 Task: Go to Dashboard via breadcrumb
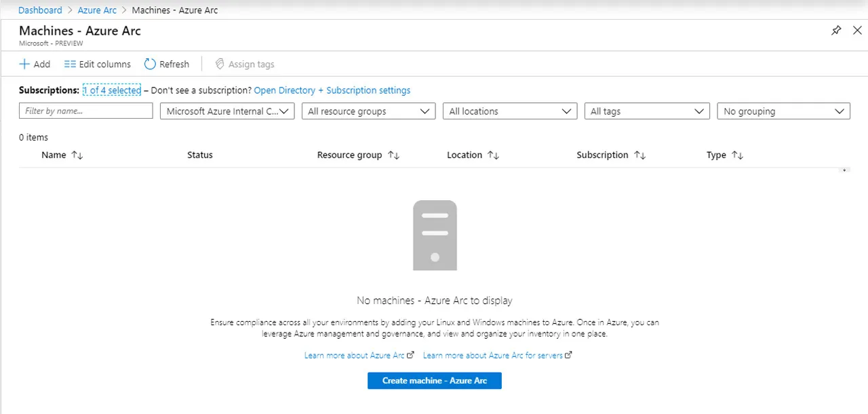click(x=40, y=10)
